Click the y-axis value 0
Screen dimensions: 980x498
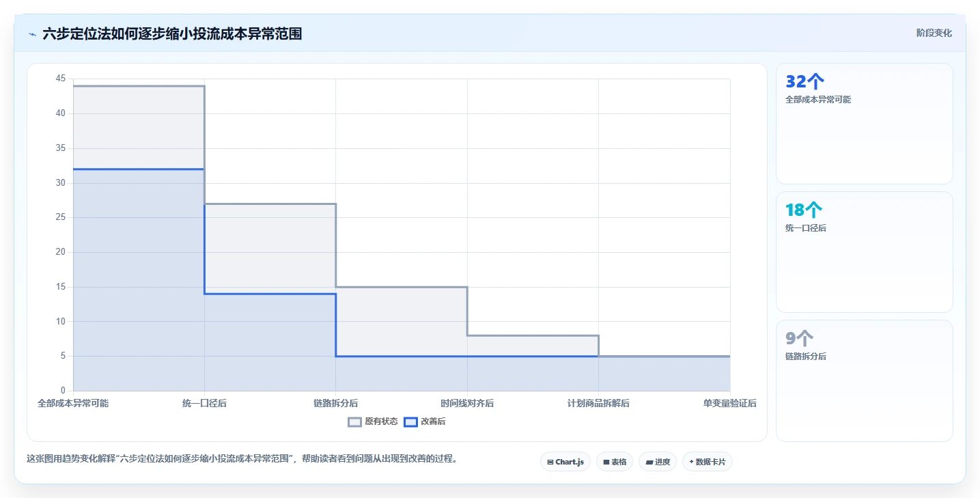[x=63, y=391]
